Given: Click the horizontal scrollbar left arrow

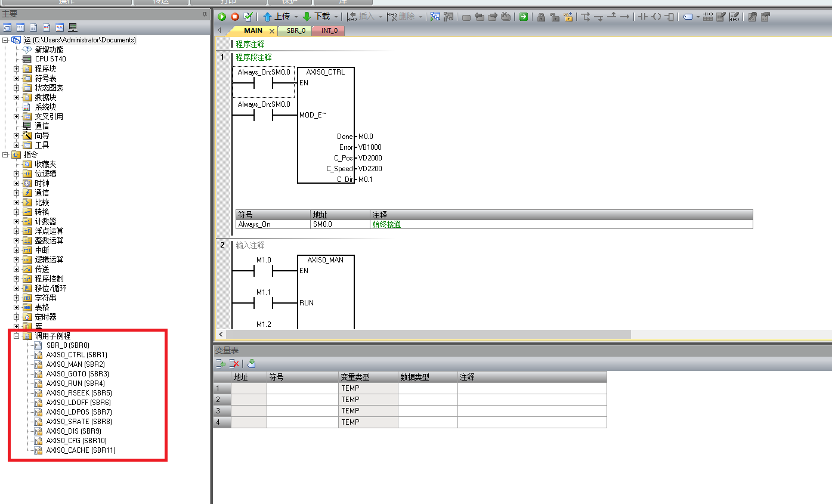Looking at the screenshot, I should (221, 335).
